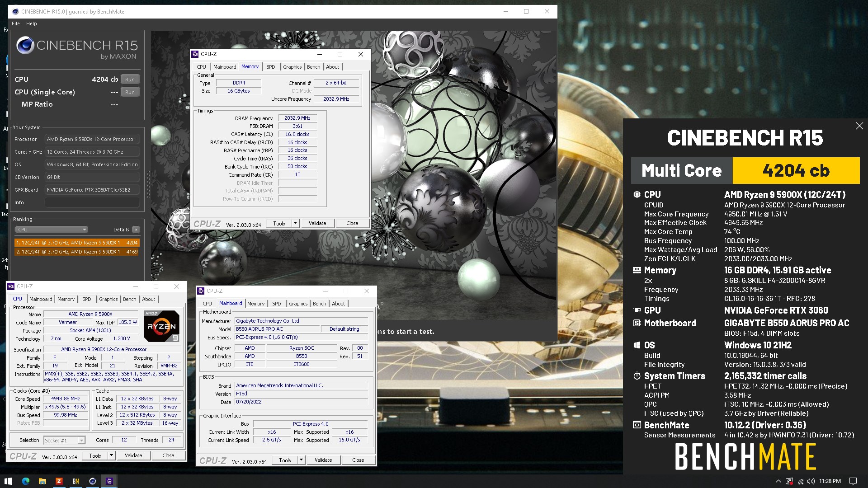The width and height of the screenshot is (868, 488).
Task: Open Mainboard tab in CPU-Z CPU window
Action: [41, 299]
